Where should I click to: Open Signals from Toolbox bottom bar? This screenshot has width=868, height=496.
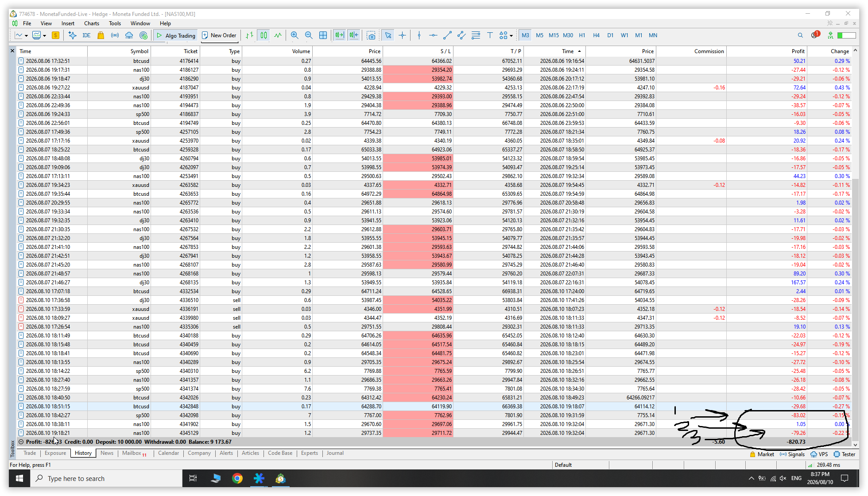pyautogui.click(x=792, y=454)
